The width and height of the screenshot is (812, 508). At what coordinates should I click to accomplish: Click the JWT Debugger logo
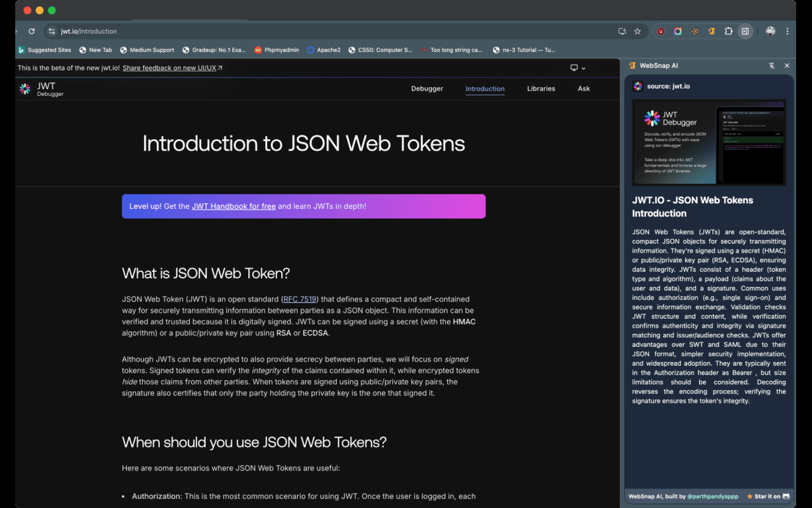pyautogui.click(x=42, y=89)
